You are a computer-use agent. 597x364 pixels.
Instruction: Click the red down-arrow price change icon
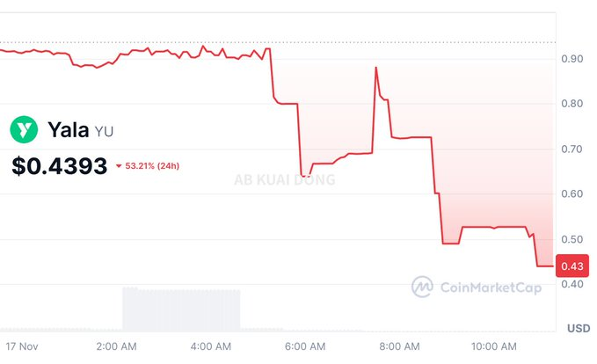coord(120,165)
